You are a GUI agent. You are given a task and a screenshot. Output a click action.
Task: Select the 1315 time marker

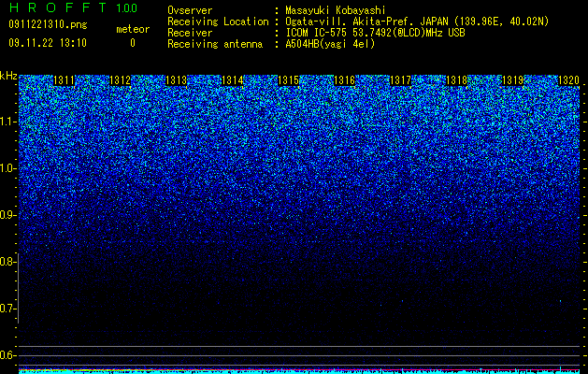(288, 80)
